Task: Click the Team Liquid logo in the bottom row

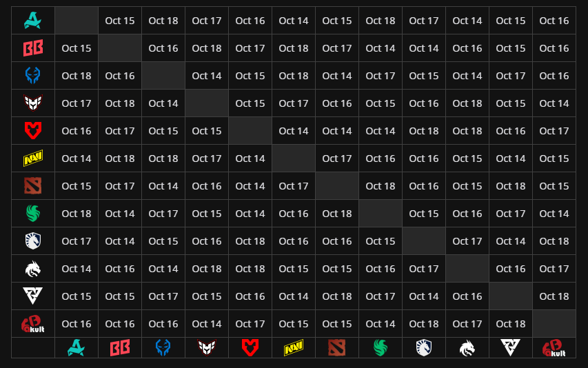Action: tap(424, 348)
